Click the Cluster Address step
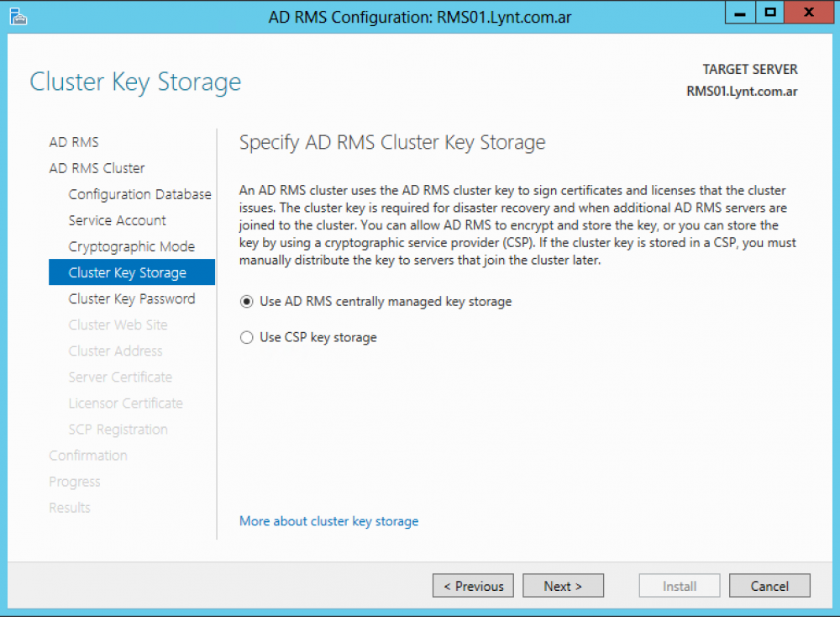This screenshot has width=840, height=617. click(115, 351)
